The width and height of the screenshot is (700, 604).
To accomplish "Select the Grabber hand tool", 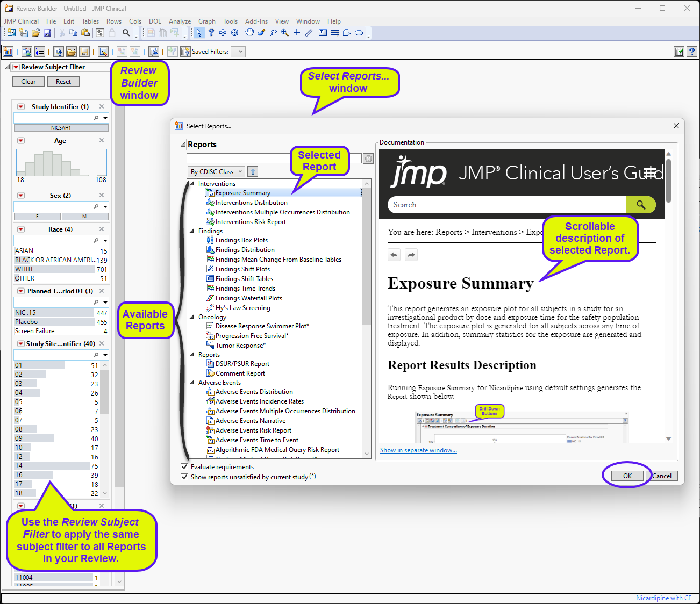I will point(249,33).
